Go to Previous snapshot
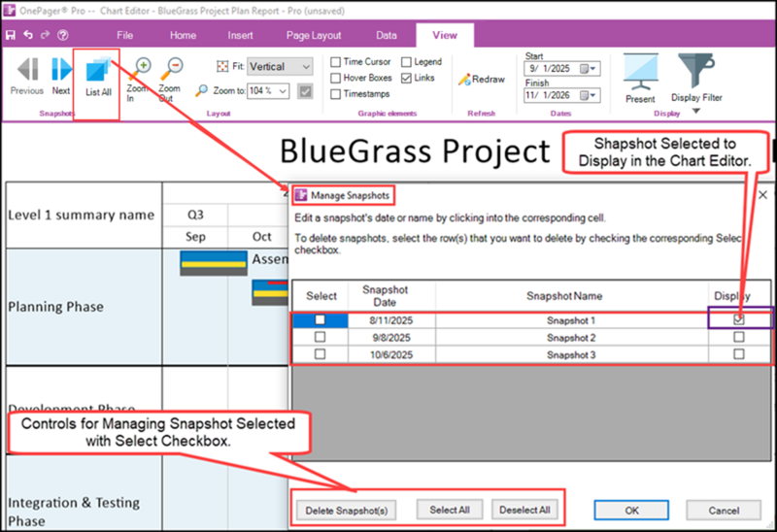This screenshot has height=532, width=777. [x=27, y=76]
